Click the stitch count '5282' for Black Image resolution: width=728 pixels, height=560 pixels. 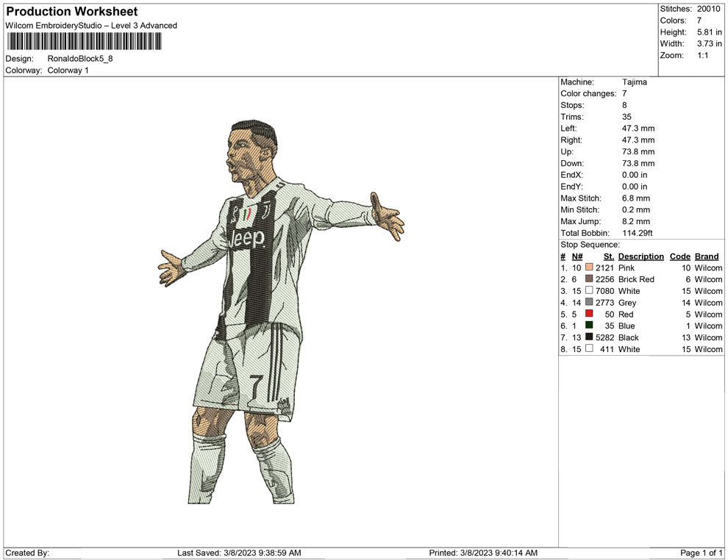[605, 337]
